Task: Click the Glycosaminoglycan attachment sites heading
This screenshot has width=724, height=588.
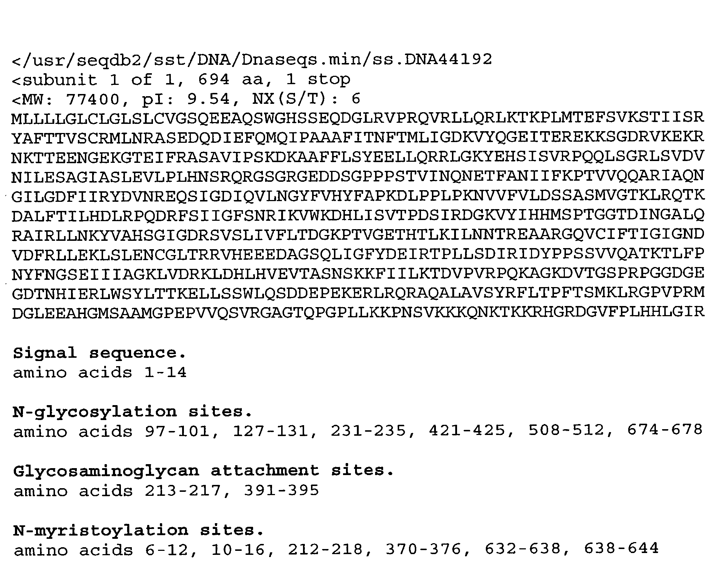Action: pyautogui.click(x=204, y=471)
